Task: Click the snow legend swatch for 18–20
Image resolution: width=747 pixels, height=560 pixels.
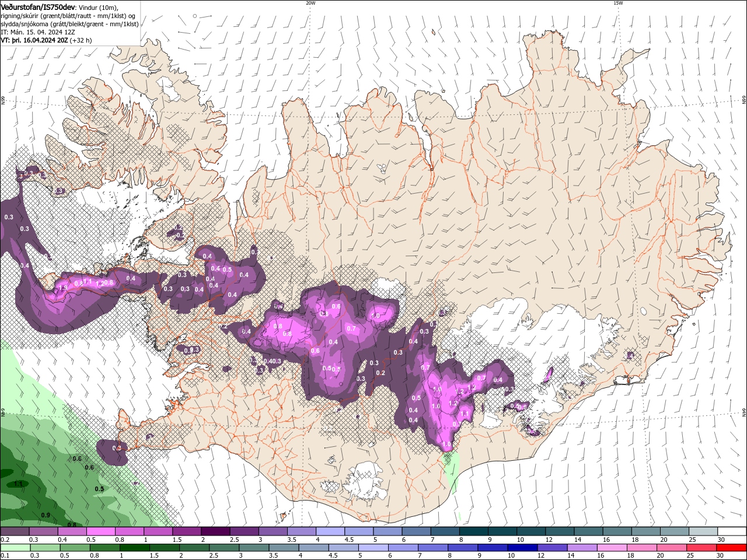Action: 645,531
